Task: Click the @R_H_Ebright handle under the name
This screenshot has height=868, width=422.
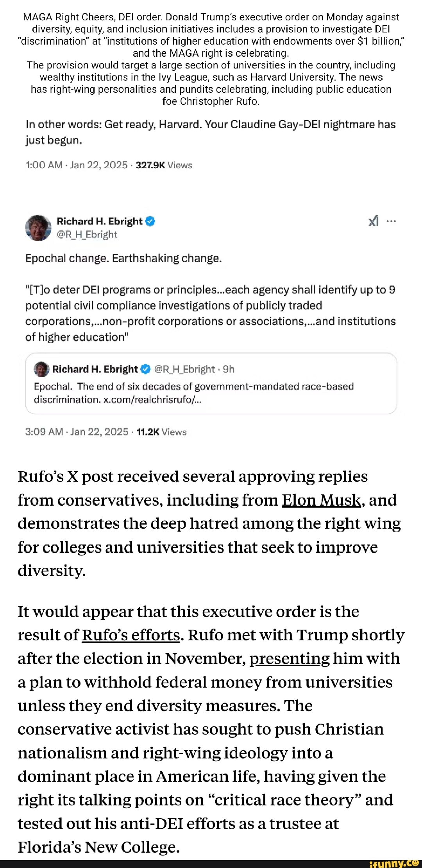Action: [87, 235]
